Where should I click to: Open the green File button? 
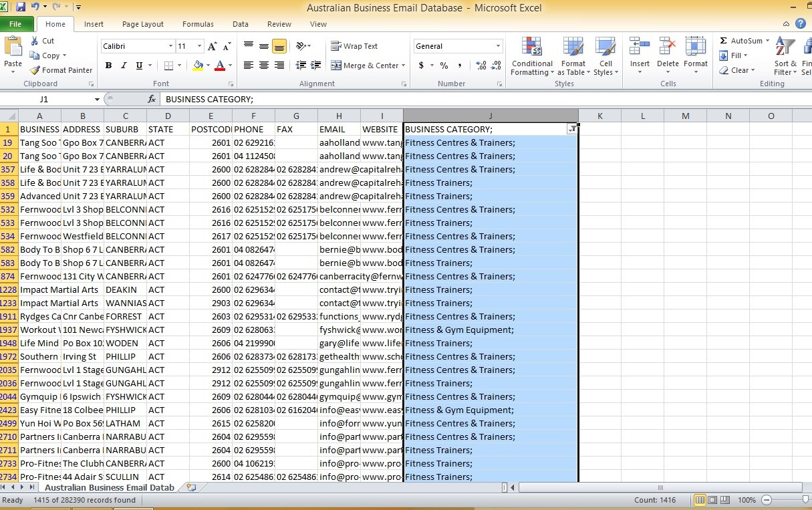(x=16, y=24)
